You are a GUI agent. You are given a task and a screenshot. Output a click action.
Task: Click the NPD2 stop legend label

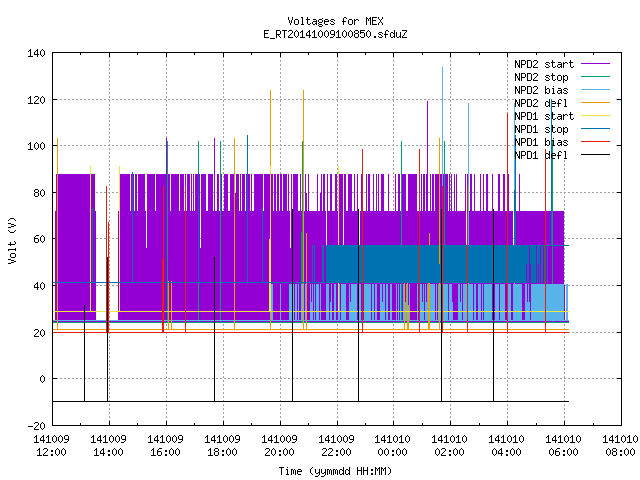click(x=541, y=77)
